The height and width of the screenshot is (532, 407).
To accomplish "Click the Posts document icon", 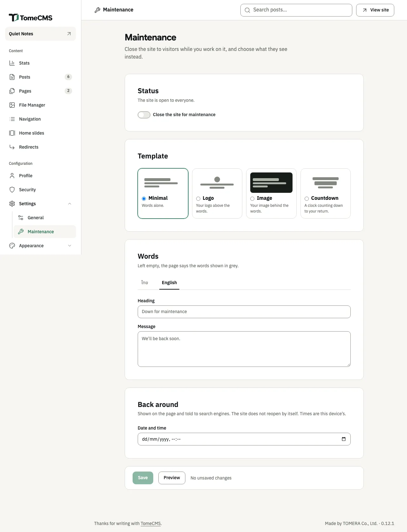I will 12,77.
